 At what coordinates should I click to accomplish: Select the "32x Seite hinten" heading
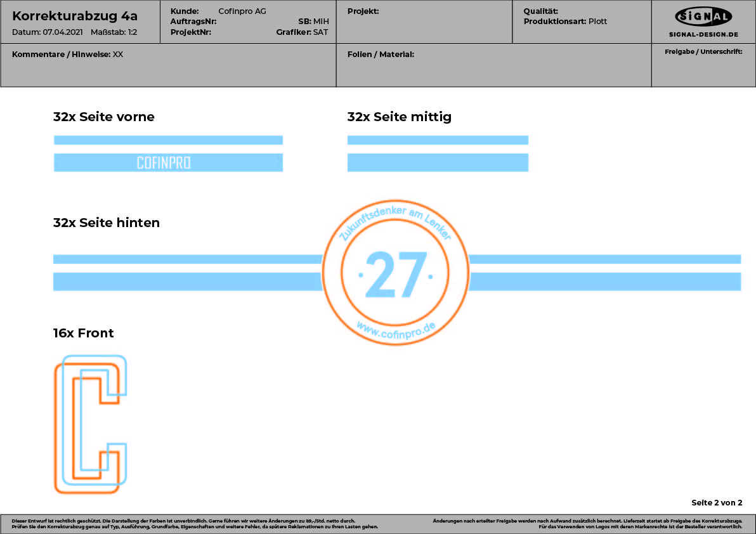(x=106, y=223)
